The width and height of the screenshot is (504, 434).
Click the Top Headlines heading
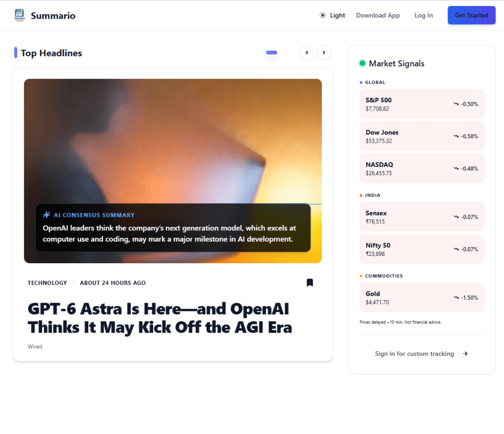51,53
